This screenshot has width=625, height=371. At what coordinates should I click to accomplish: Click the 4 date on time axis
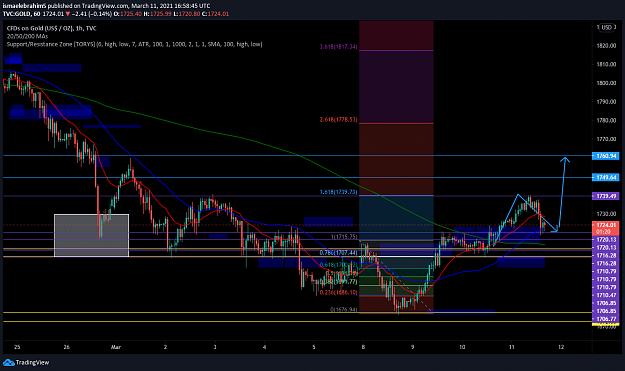coord(264,347)
